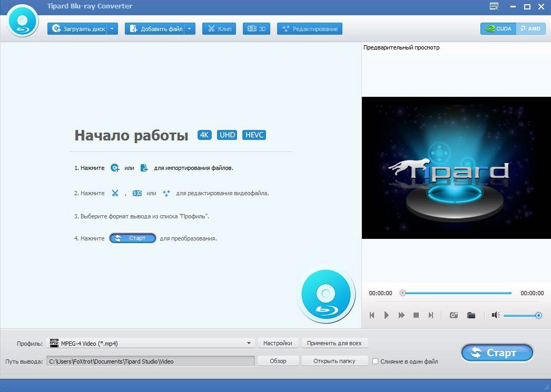The height and width of the screenshot is (392, 551).
Task: Start conversion with the big Старт button
Action: pos(497,353)
